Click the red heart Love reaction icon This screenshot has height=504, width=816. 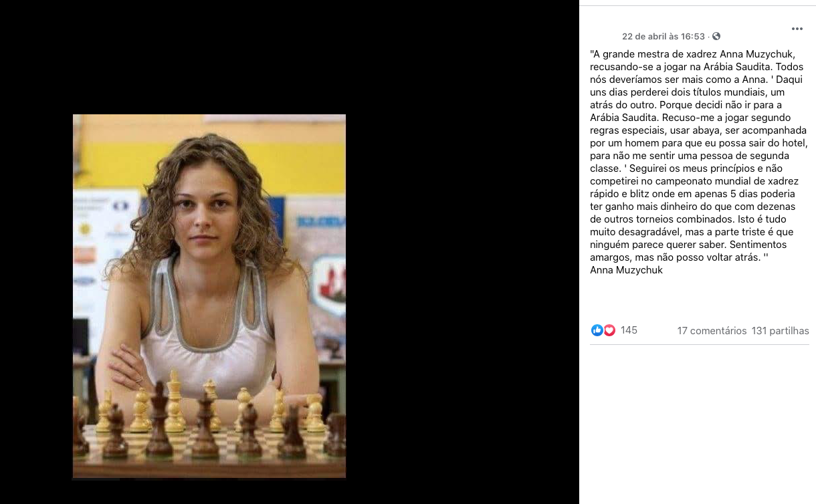click(x=609, y=330)
